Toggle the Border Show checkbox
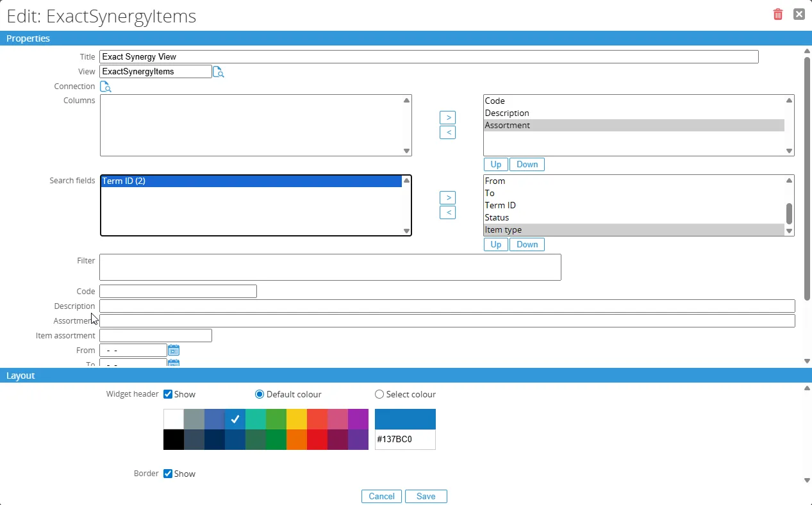812x505 pixels. click(x=168, y=474)
